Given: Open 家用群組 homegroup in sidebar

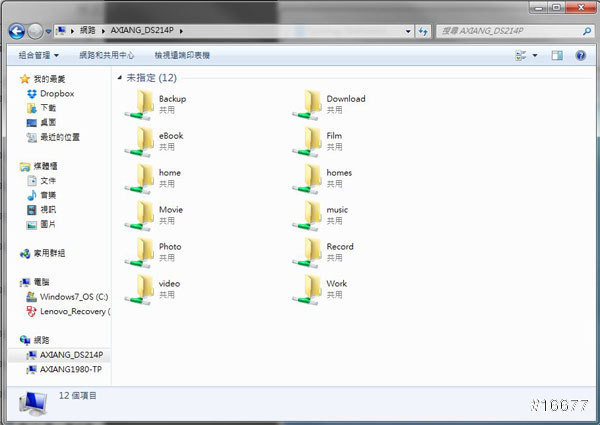Looking at the screenshot, I should [49, 253].
